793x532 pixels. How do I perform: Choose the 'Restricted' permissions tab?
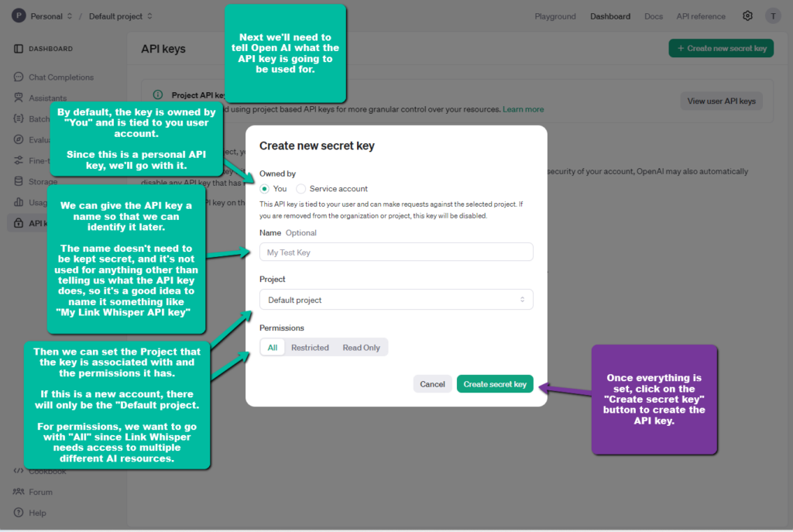310,348
